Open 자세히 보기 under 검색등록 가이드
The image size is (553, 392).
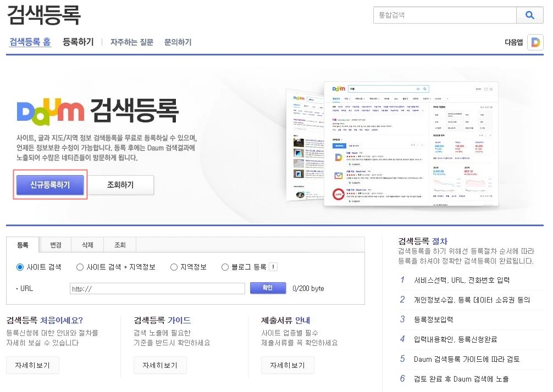pyautogui.click(x=160, y=365)
